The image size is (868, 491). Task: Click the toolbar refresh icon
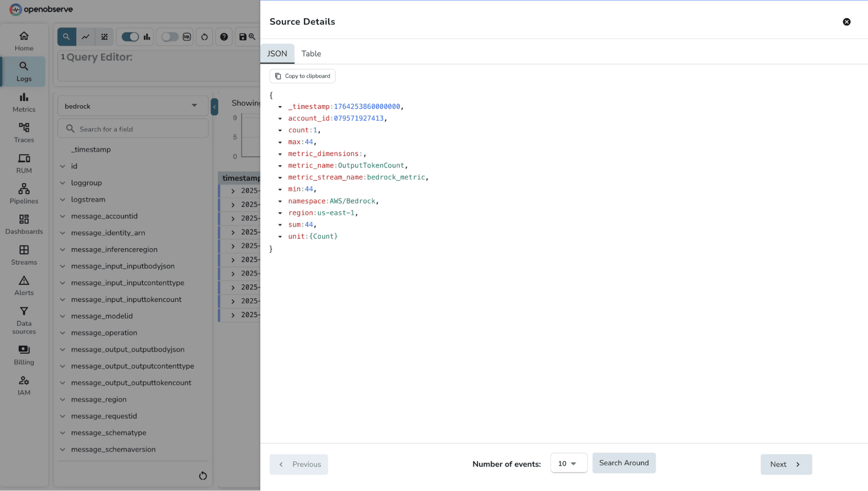[x=205, y=37]
